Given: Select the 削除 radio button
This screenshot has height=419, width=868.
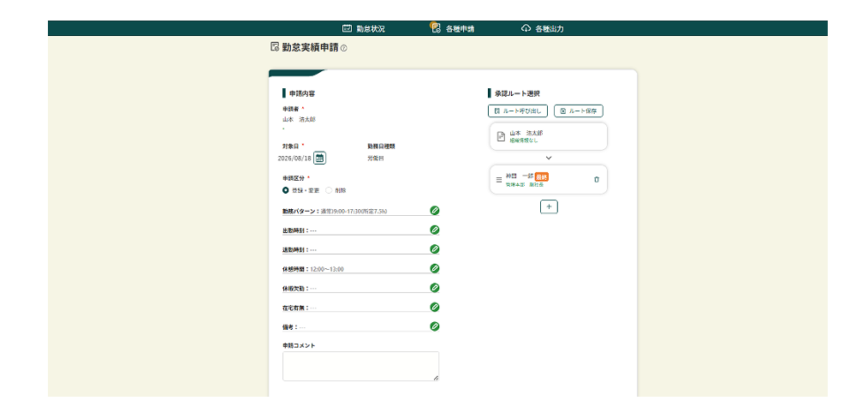Looking at the screenshot, I should pos(329,190).
